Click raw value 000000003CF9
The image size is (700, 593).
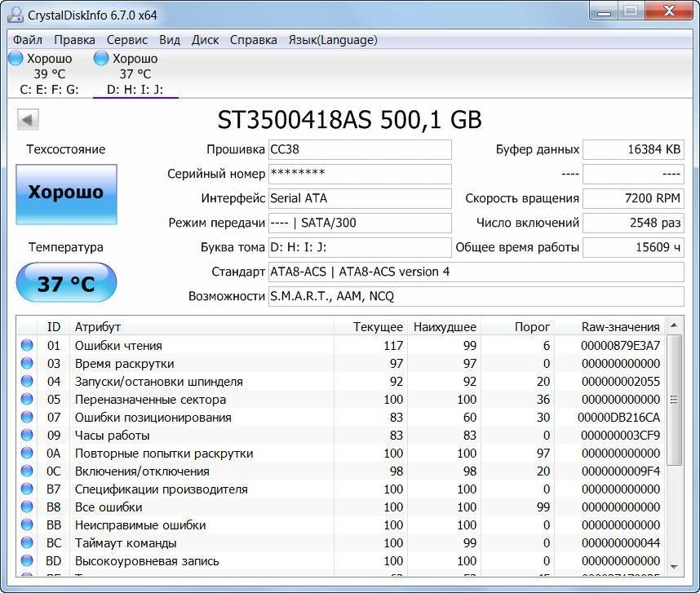pyautogui.click(x=621, y=436)
